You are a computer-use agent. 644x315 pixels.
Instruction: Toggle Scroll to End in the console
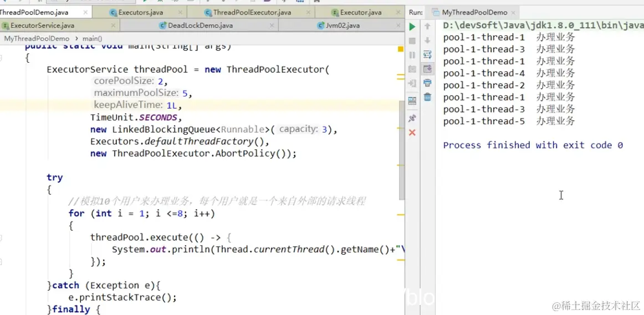(x=427, y=69)
